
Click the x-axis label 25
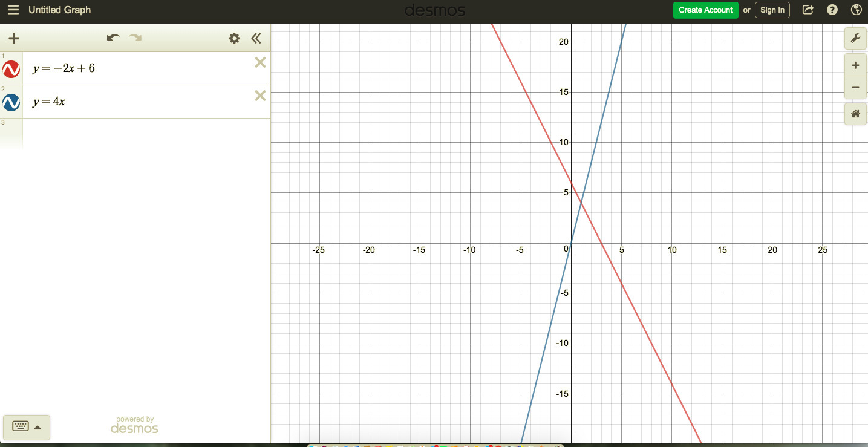click(x=823, y=250)
